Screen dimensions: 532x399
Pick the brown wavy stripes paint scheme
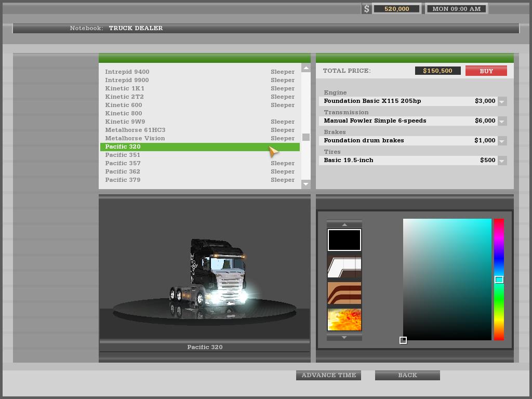[x=344, y=293]
